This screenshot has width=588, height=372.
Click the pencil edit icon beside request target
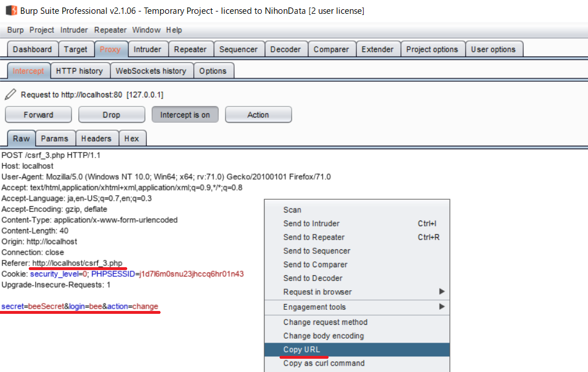click(10, 94)
